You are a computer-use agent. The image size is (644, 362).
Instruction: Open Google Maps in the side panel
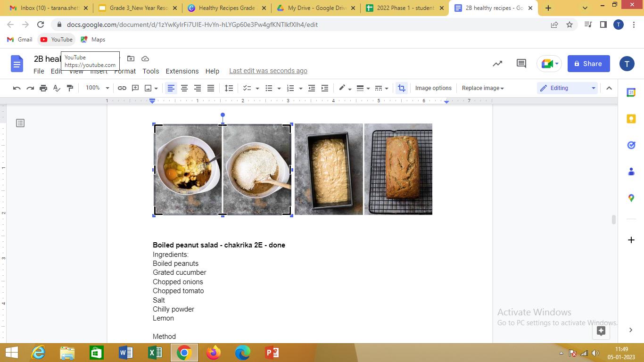pos(631,198)
